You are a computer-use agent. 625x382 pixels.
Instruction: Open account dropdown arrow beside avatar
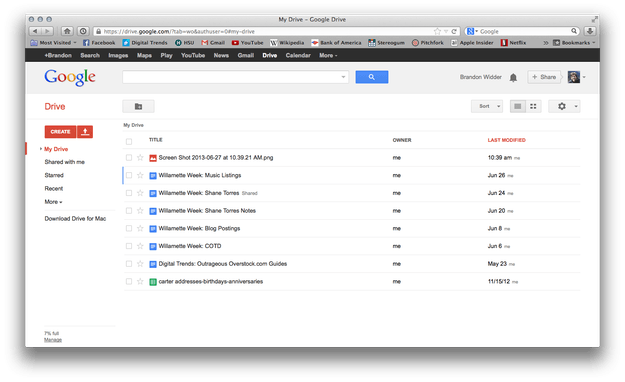[584, 77]
